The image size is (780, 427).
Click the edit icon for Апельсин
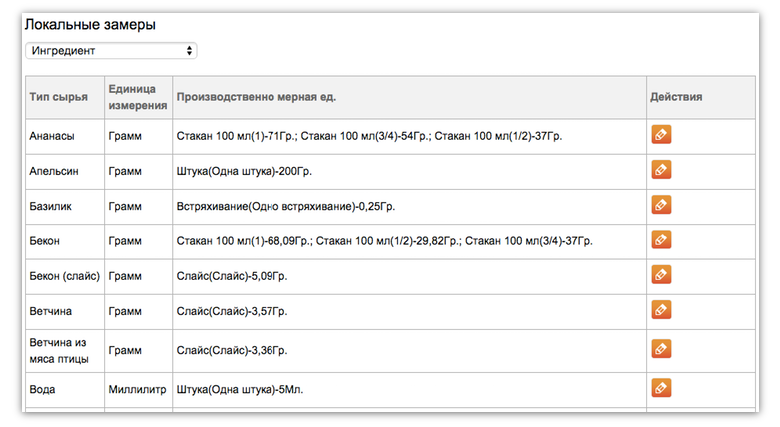661,170
